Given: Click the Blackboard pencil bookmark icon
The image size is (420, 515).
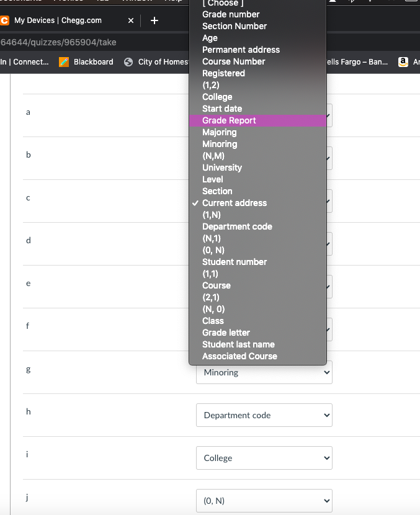Looking at the screenshot, I should pyautogui.click(x=64, y=62).
